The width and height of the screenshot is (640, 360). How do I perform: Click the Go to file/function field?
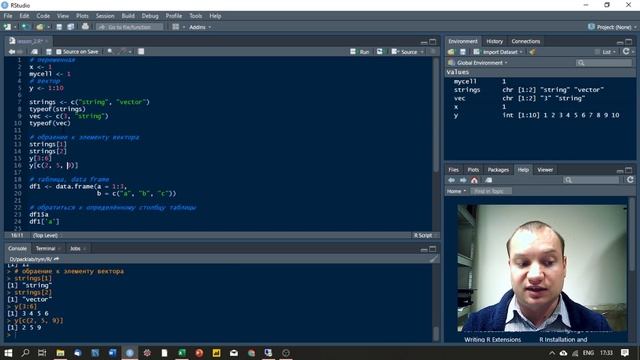pyautogui.click(x=130, y=27)
